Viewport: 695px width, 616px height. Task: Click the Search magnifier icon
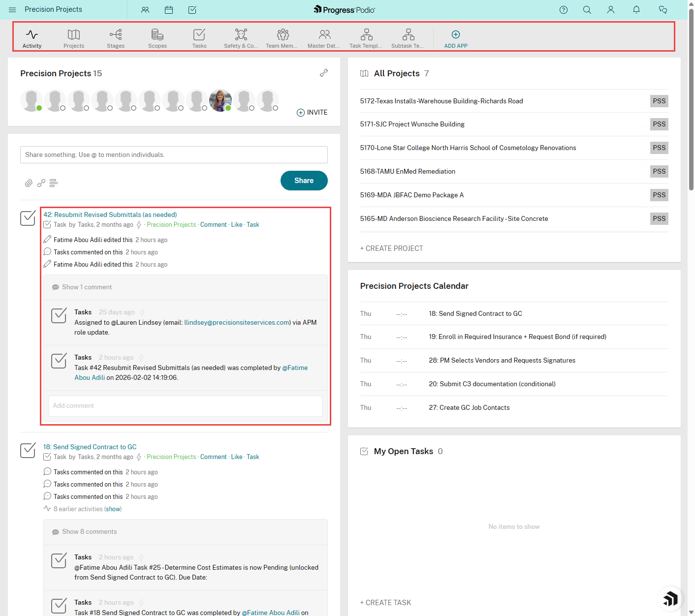click(587, 10)
